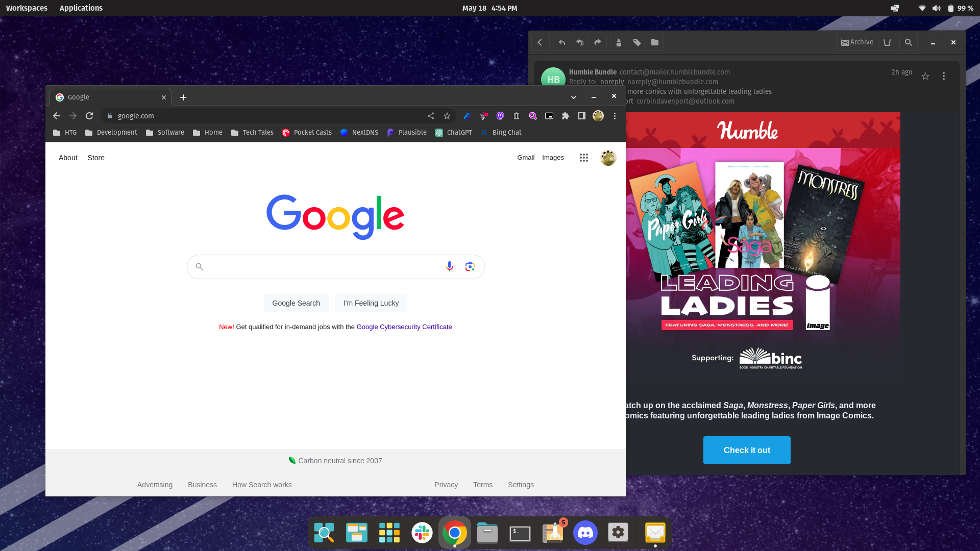Open the Pocket Casts bookmark
The height and width of the screenshot is (551, 980).
(x=307, y=133)
